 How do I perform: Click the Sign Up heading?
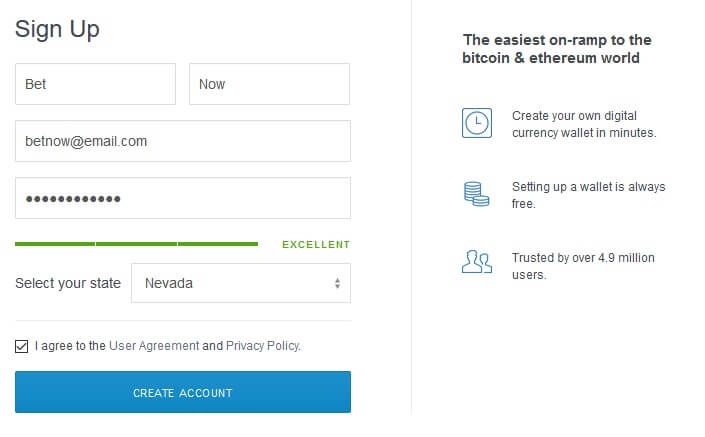tap(57, 30)
